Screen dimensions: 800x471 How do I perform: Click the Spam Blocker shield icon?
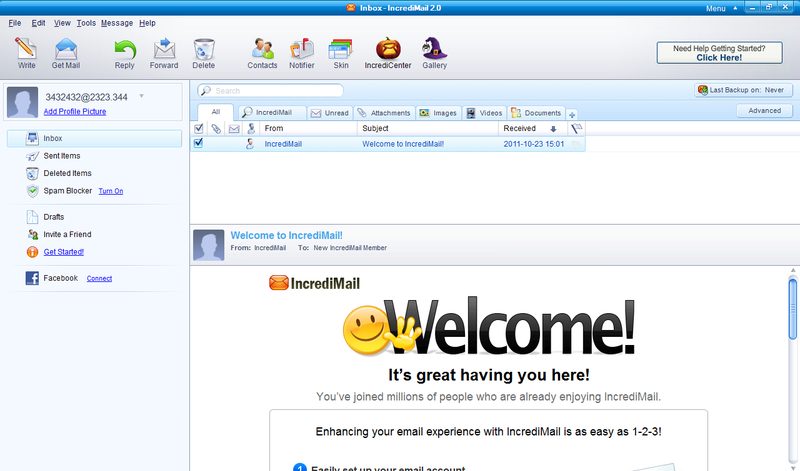[33, 191]
